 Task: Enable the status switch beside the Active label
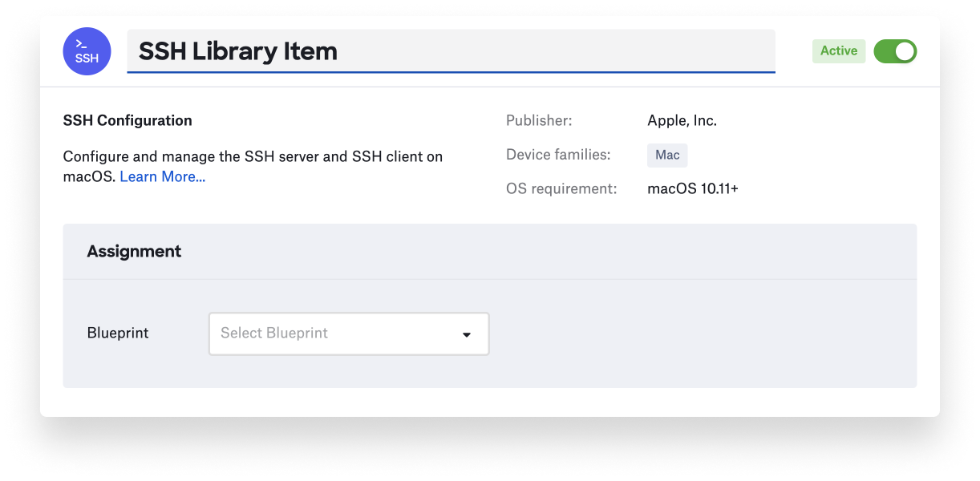895,51
